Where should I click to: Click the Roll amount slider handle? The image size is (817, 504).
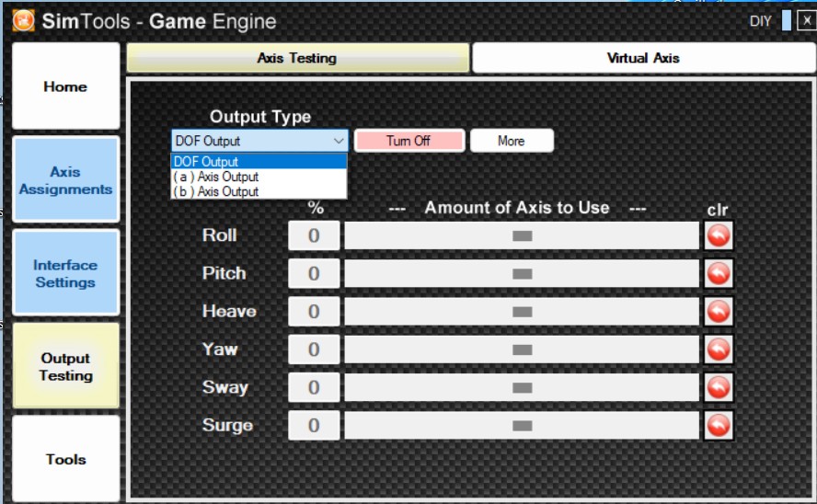pos(523,235)
